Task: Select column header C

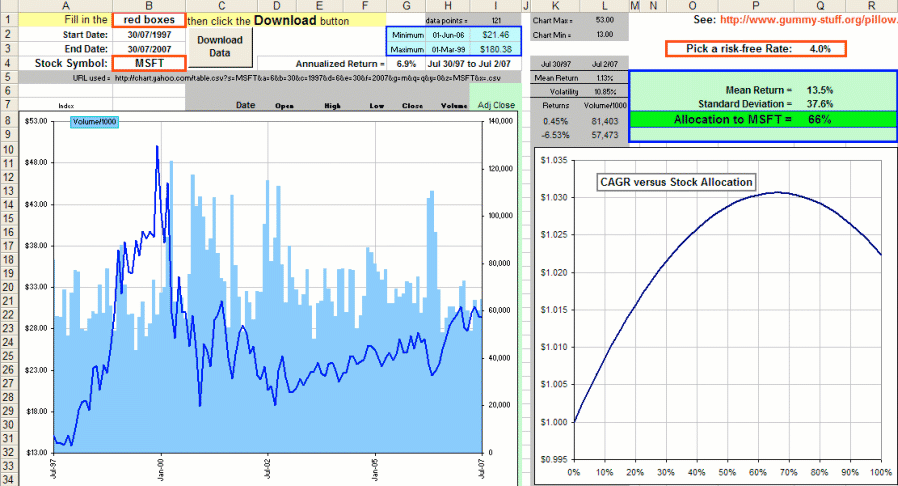Action: coord(221,6)
